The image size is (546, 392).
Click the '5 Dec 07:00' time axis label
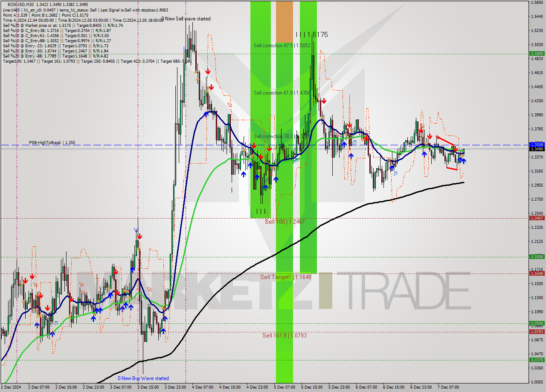tap(285, 387)
